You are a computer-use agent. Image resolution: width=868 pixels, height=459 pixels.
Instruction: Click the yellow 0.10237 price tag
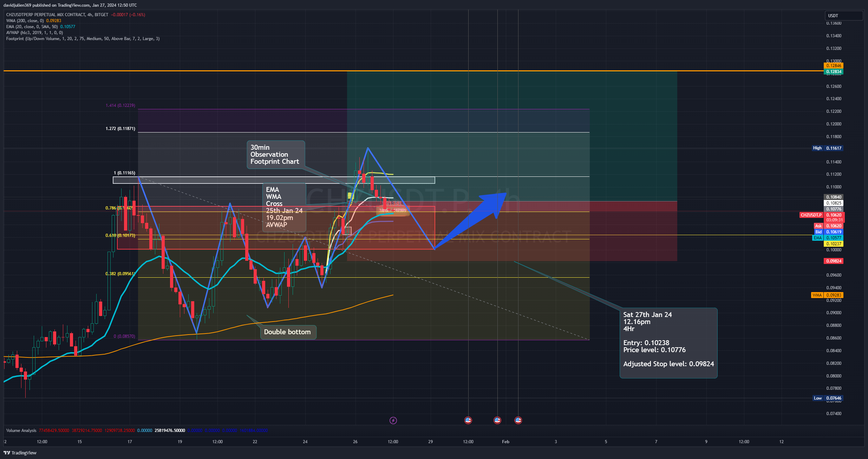coord(833,244)
